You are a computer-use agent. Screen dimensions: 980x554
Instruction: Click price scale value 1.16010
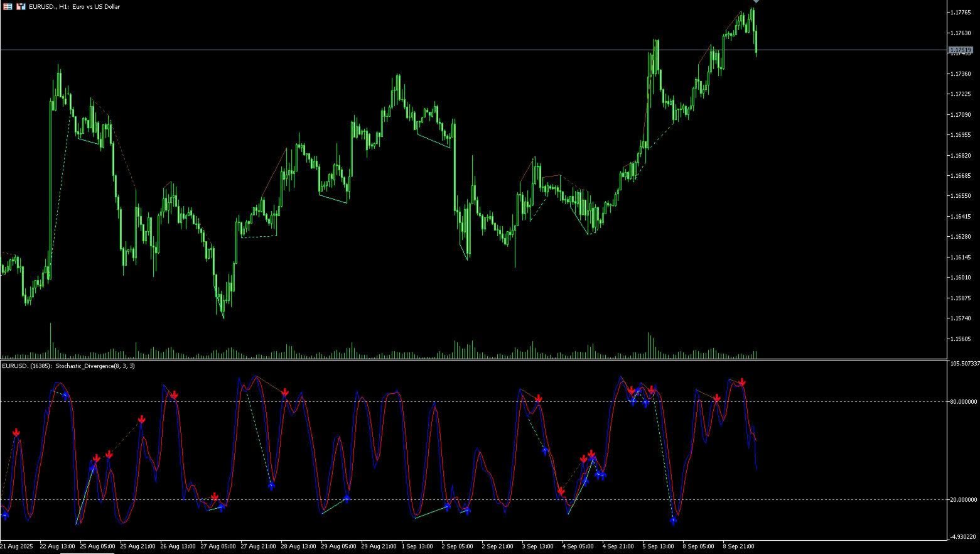point(962,278)
